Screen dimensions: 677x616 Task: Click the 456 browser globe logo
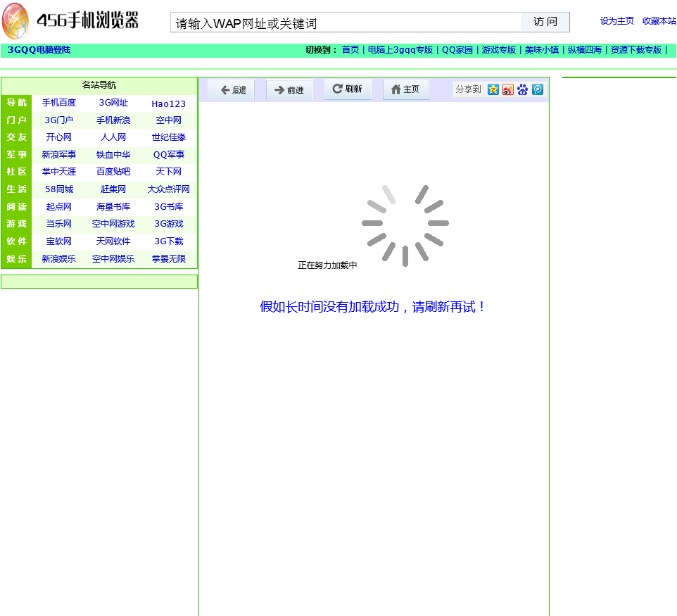(15, 20)
